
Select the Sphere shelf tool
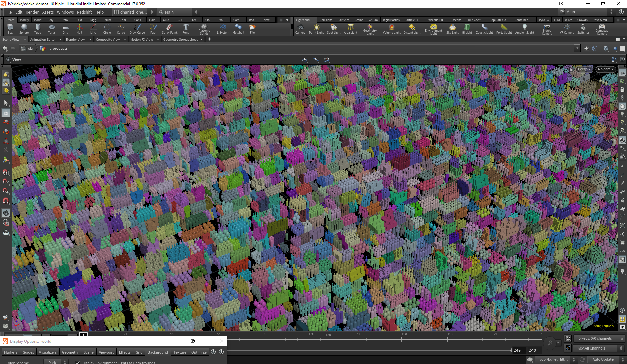point(24,29)
